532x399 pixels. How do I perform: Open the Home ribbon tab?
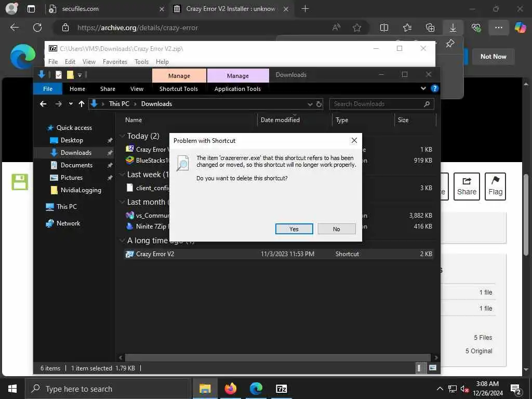point(77,89)
